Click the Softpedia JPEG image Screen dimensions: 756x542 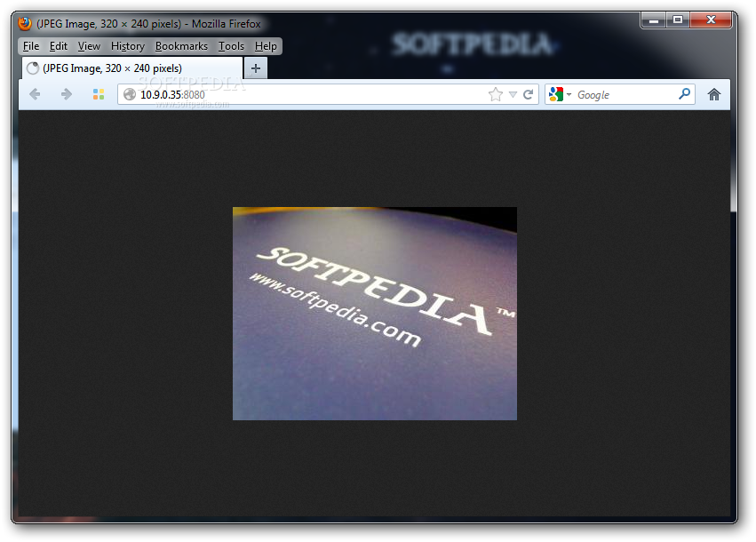(x=375, y=314)
